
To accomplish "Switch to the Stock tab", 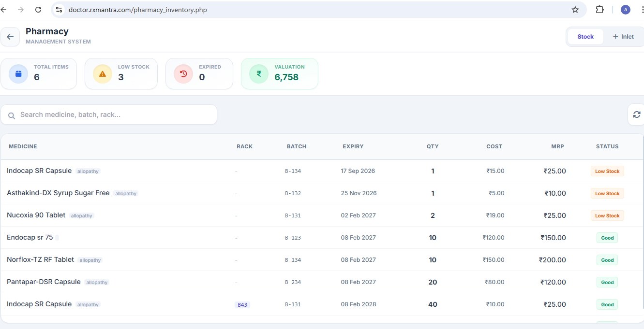I will (x=585, y=37).
